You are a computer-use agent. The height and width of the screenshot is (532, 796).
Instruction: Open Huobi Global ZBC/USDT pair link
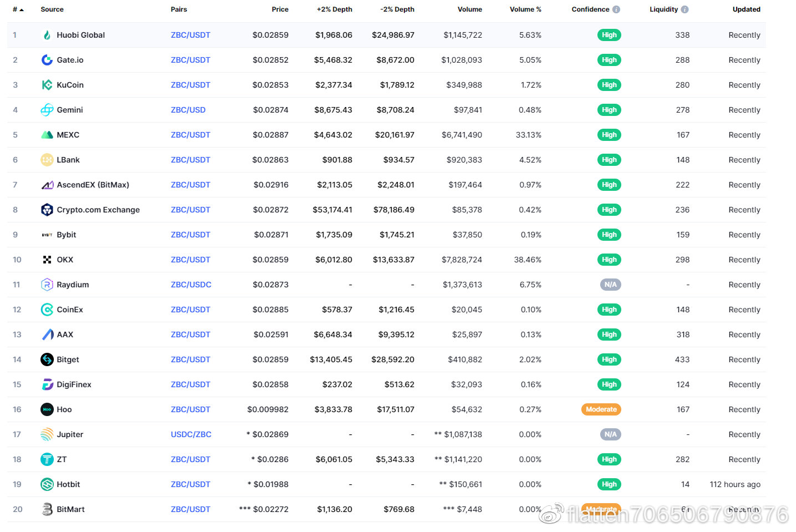[x=190, y=35]
